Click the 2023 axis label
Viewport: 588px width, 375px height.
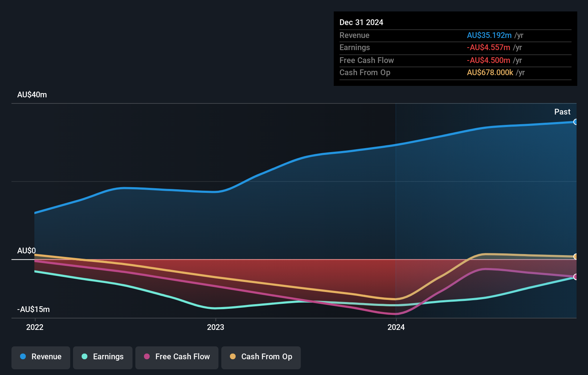coord(215,327)
